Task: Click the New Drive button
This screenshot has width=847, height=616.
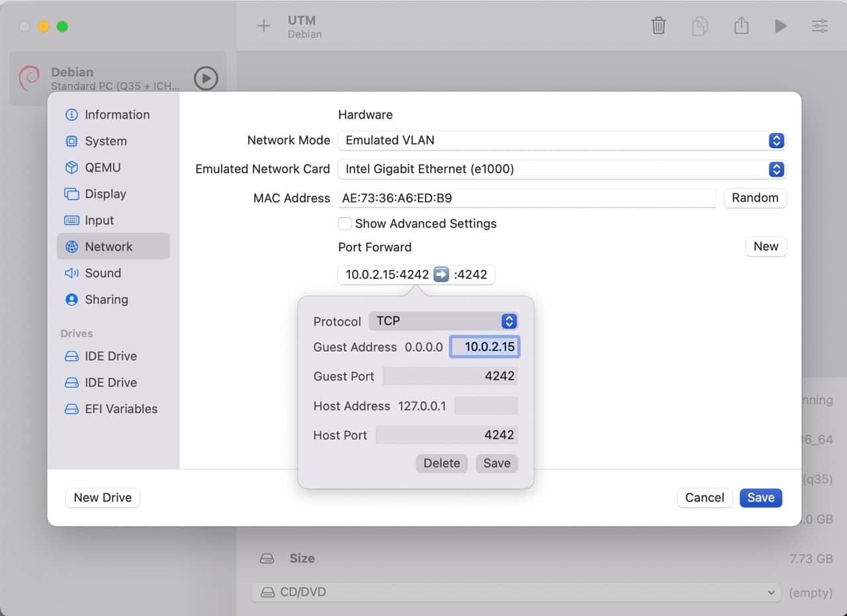Action: (103, 498)
